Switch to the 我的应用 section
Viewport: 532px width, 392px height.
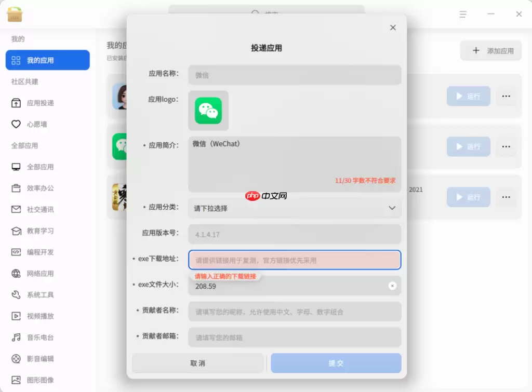(x=47, y=60)
